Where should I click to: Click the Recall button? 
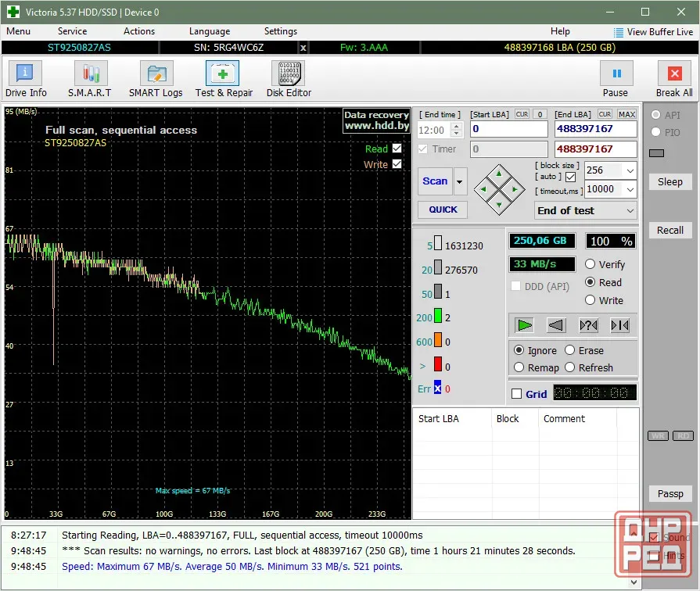point(670,231)
